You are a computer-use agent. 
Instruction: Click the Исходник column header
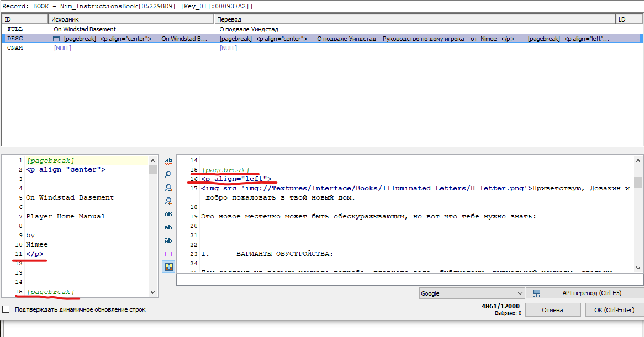131,19
